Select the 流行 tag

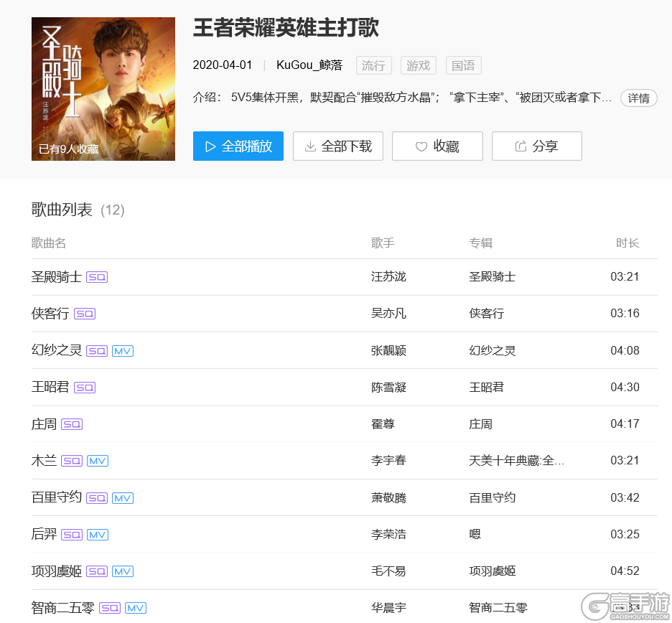pos(374,65)
